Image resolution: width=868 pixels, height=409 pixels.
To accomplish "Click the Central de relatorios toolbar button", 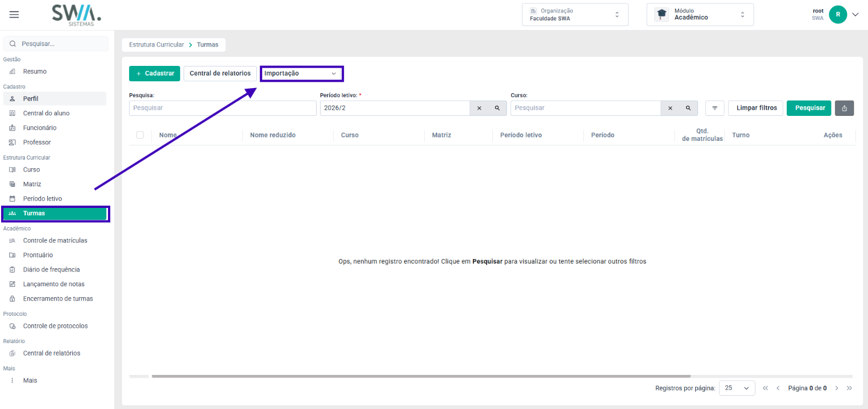I will click(x=220, y=74).
